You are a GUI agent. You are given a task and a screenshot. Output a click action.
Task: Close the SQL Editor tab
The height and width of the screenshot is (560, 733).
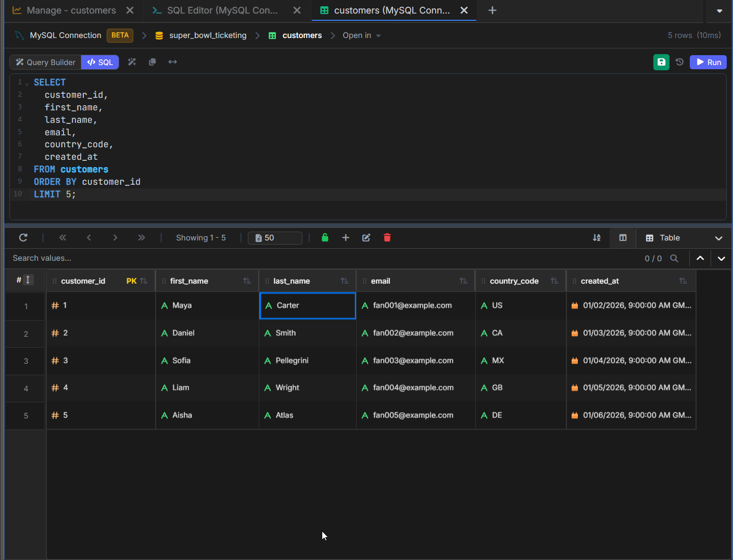pyautogui.click(x=297, y=10)
